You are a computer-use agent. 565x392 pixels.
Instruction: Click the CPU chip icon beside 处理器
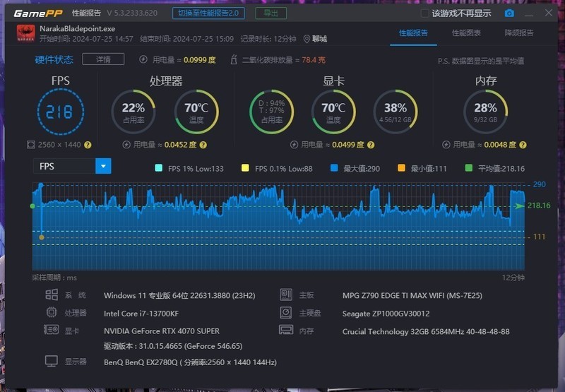click(x=52, y=312)
